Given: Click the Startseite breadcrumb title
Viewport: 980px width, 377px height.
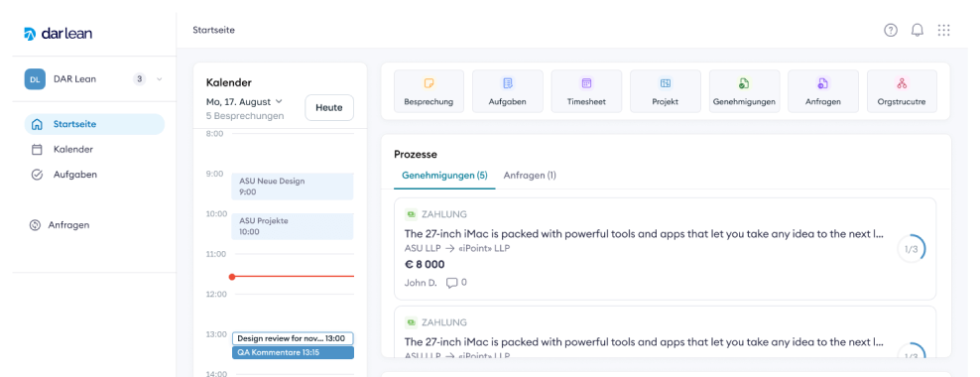Looking at the screenshot, I should [213, 30].
